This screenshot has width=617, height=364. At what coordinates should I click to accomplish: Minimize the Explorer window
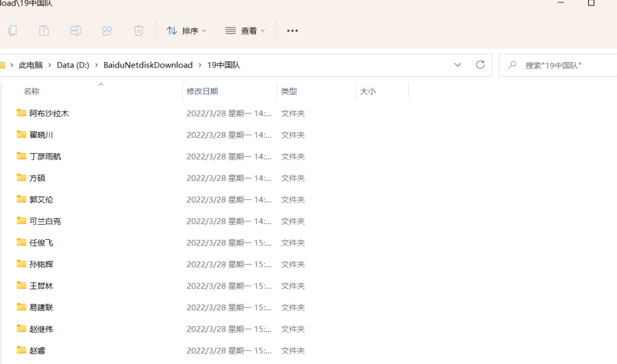point(561,3)
